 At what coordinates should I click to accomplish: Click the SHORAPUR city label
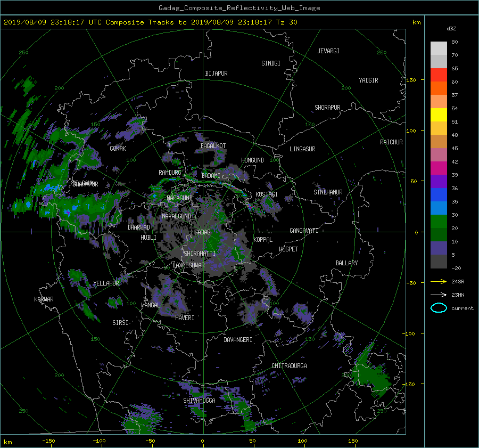tap(327, 108)
